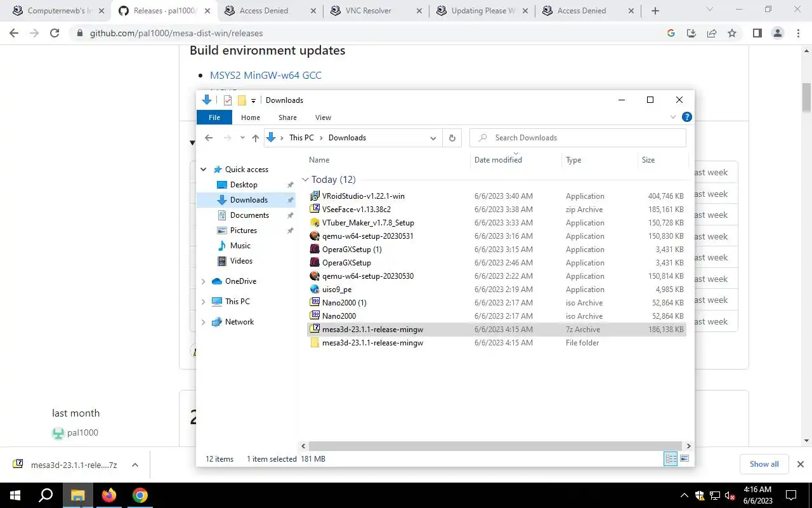
Task: Select qemu-w64-setup-20230531 file
Action: point(367,236)
